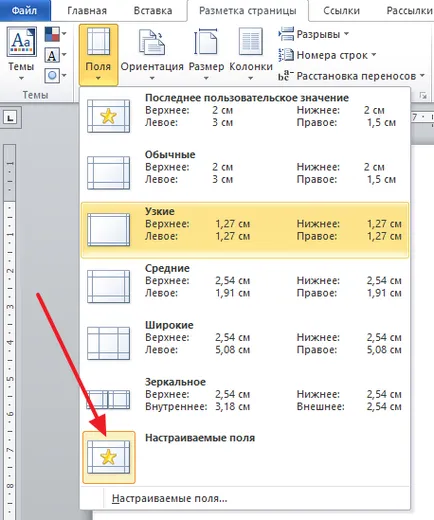Select Обычные margins preset

click(245, 173)
